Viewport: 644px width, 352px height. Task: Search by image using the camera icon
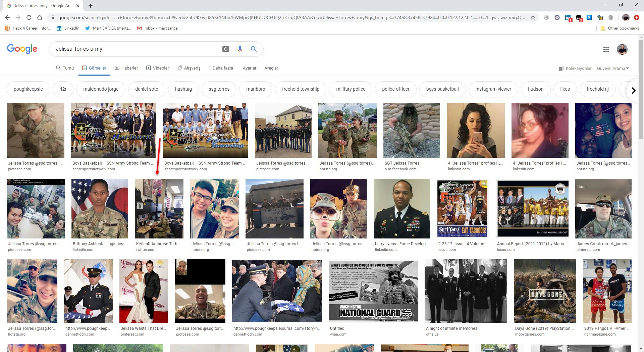tap(226, 49)
